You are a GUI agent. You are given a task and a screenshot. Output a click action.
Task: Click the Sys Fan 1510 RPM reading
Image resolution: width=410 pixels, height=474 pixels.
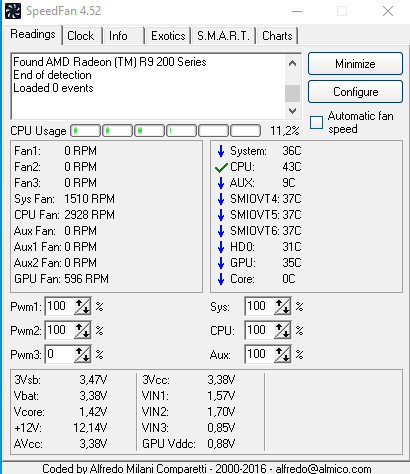pos(64,199)
